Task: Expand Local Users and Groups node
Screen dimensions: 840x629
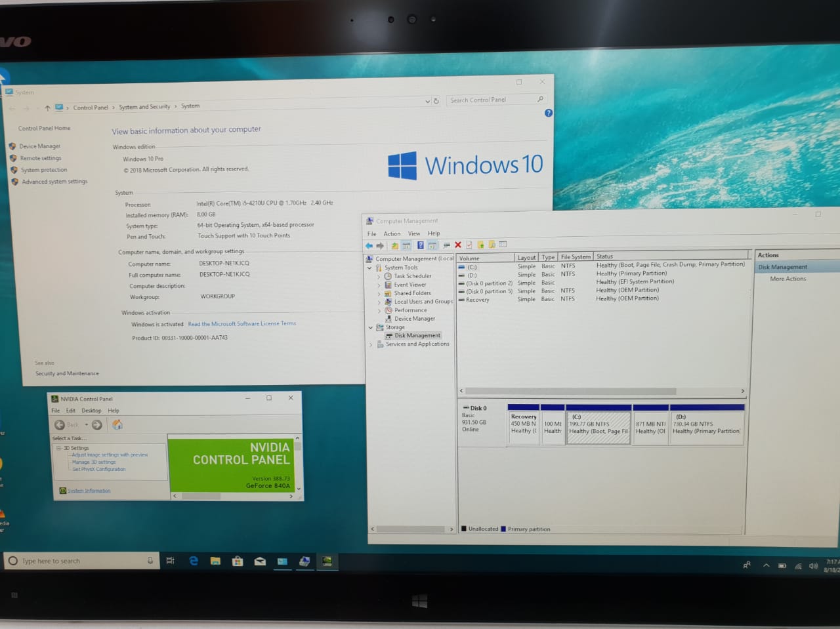Action: pyautogui.click(x=379, y=302)
